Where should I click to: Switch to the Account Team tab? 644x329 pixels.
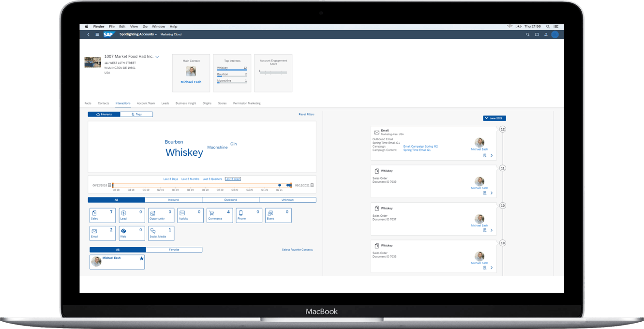(146, 103)
